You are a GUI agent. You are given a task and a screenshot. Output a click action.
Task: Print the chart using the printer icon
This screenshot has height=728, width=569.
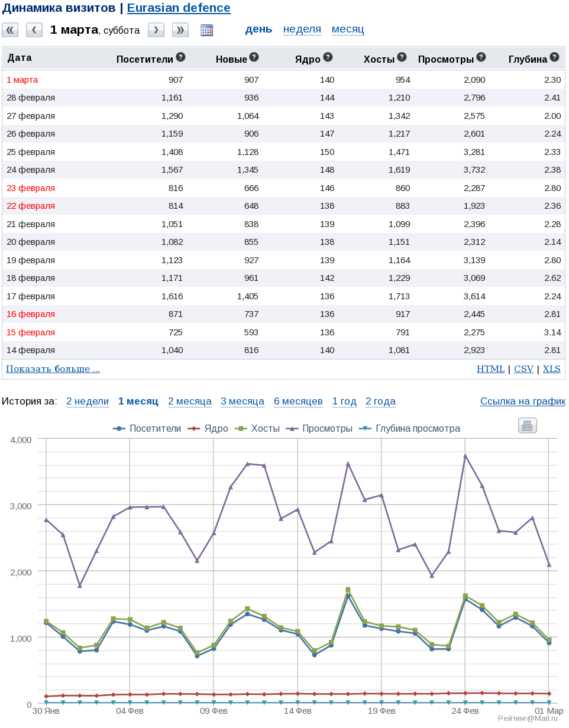528,425
